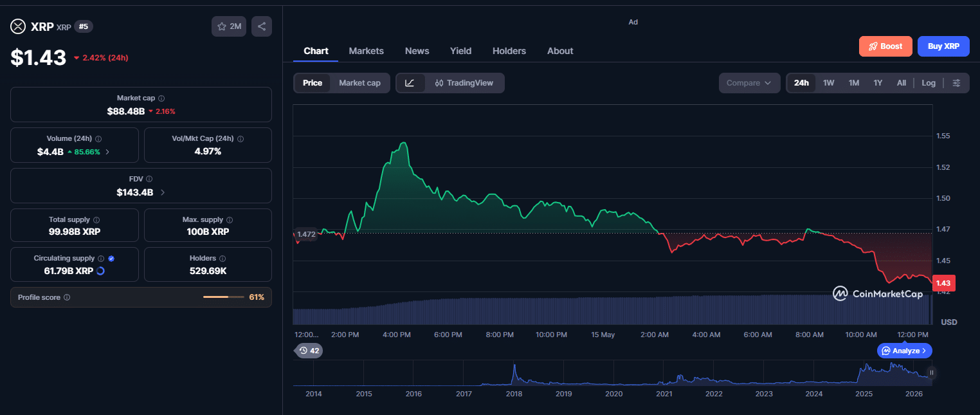The height and width of the screenshot is (415, 980).
Task: Click the $88.48B market cap value
Action: click(x=126, y=111)
